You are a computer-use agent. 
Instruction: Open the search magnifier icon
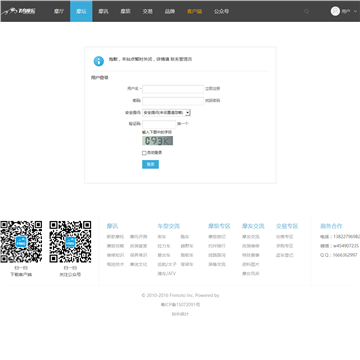(x=307, y=11)
